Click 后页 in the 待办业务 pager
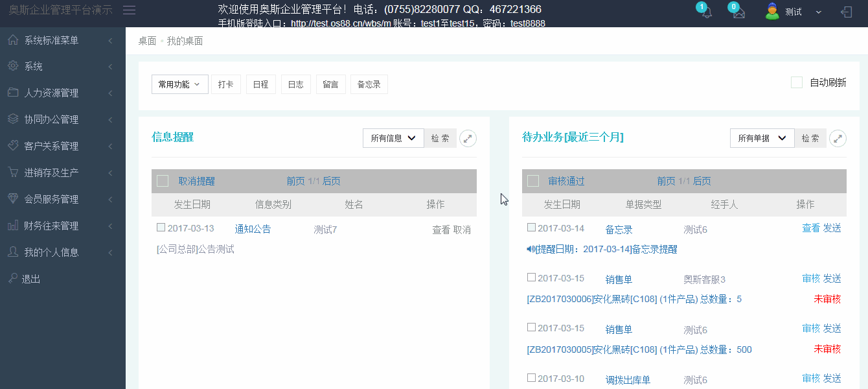The height and width of the screenshot is (389, 868). [702, 181]
